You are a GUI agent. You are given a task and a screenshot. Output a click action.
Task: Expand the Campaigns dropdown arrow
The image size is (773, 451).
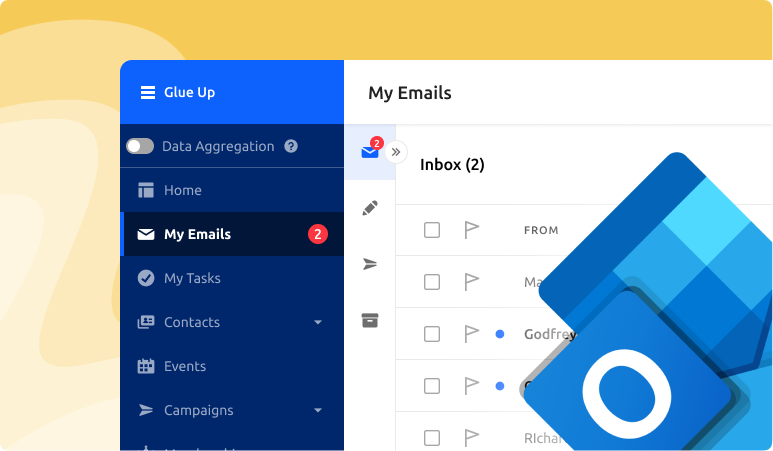[318, 410]
